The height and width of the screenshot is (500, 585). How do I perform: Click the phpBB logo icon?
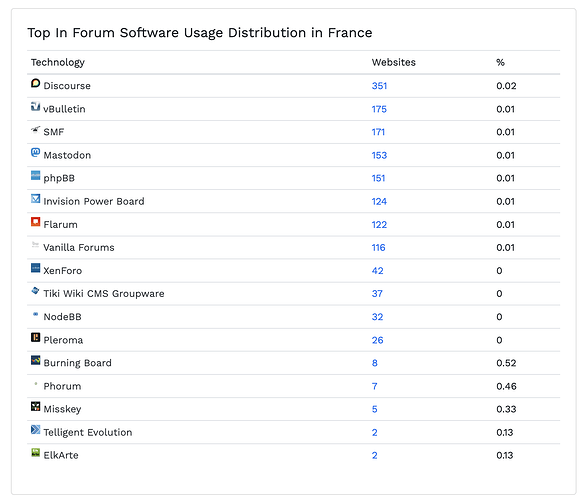pos(35,175)
